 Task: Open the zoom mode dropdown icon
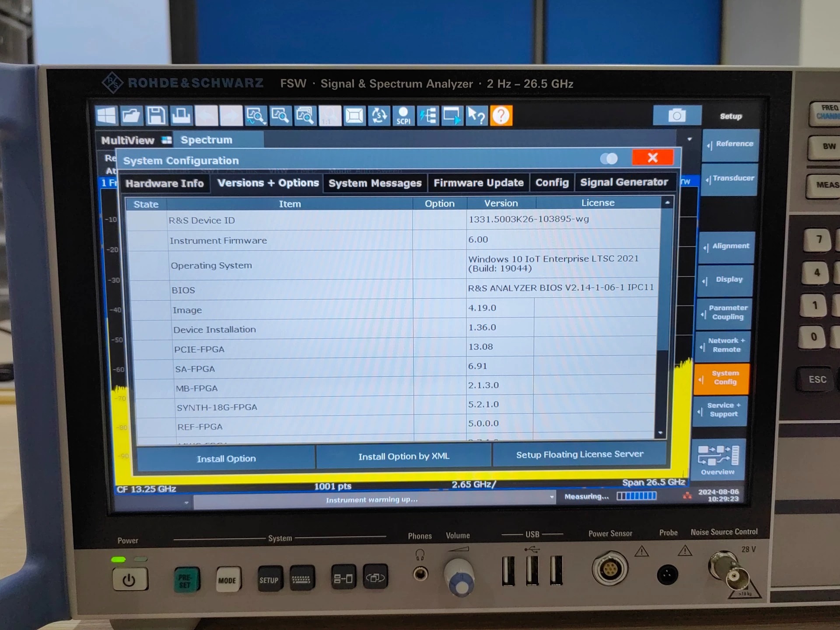(256, 116)
